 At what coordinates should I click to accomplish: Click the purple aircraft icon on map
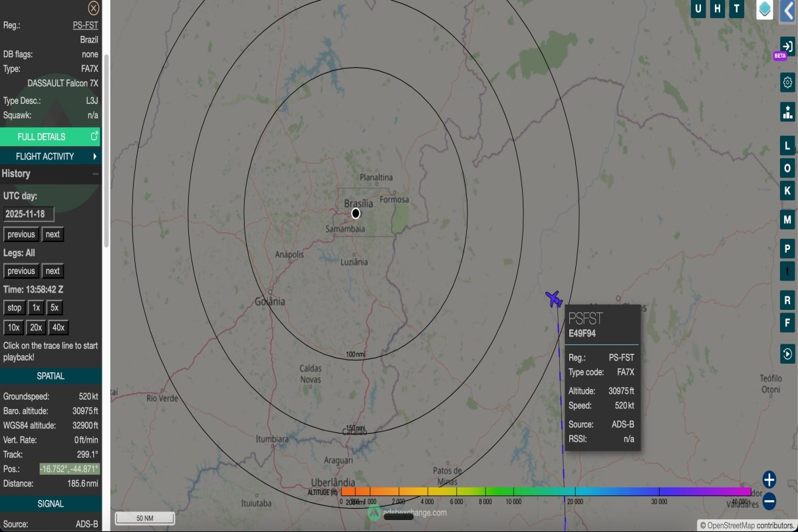tap(553, 299)
